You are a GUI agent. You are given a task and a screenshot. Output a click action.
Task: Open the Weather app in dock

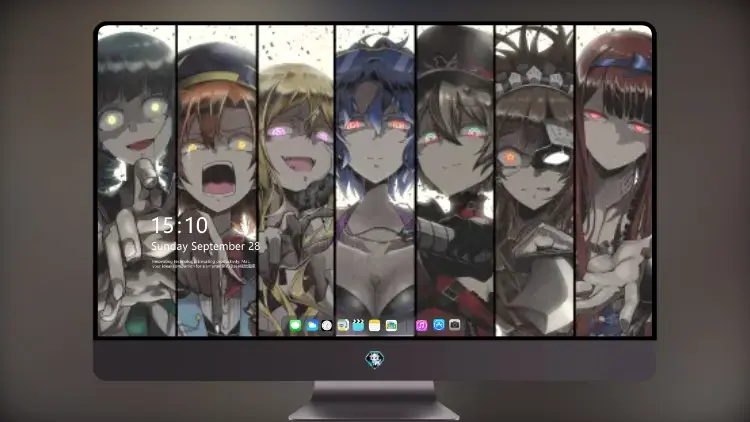pos(312,325)
